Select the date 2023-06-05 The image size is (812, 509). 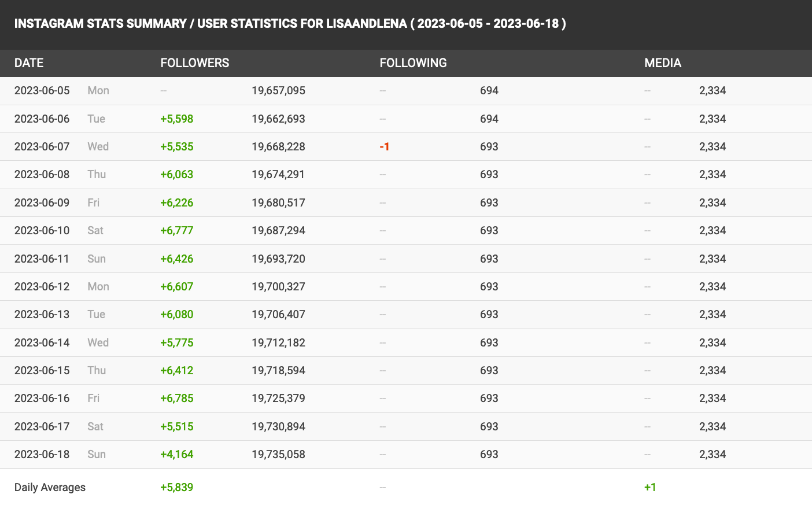(42, 91)
